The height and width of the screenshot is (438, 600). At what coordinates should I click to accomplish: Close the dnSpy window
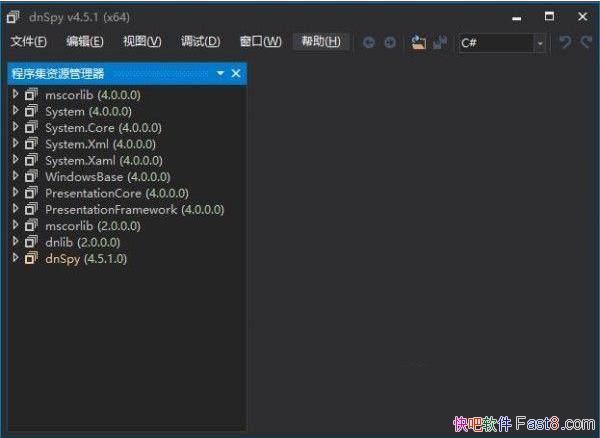(582, 16)
